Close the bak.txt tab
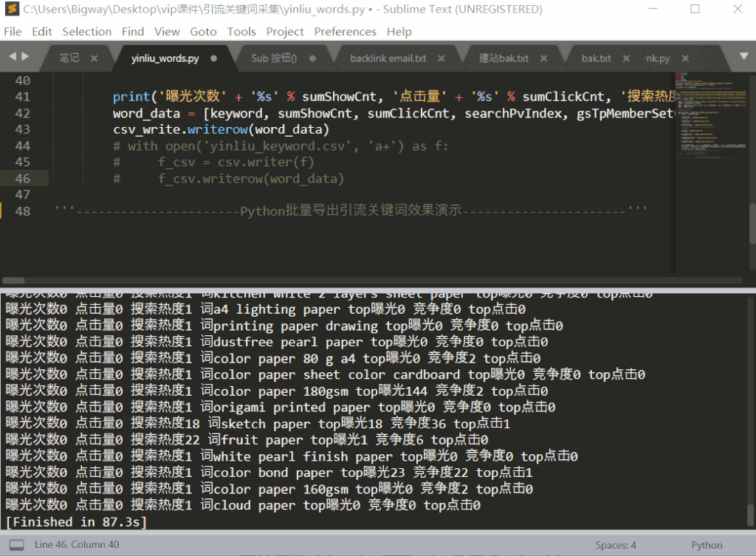The height and width of the screenshot is (556, 756). tap(626, 58)
